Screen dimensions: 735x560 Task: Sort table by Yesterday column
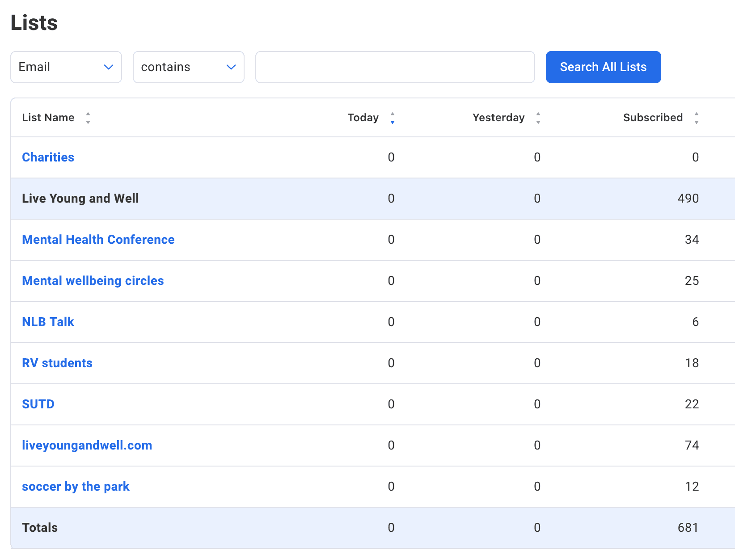[x=538, y=118]
